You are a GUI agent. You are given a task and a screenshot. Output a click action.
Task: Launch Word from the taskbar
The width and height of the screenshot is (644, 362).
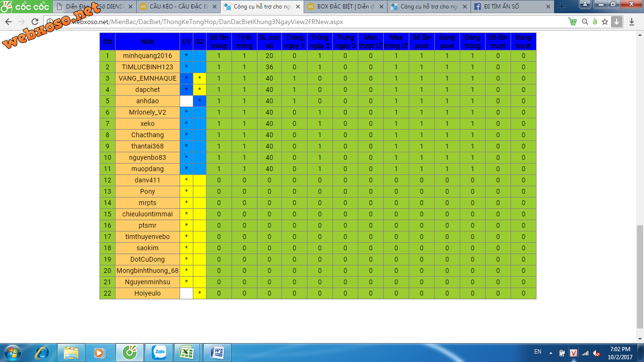pos(217,353)
